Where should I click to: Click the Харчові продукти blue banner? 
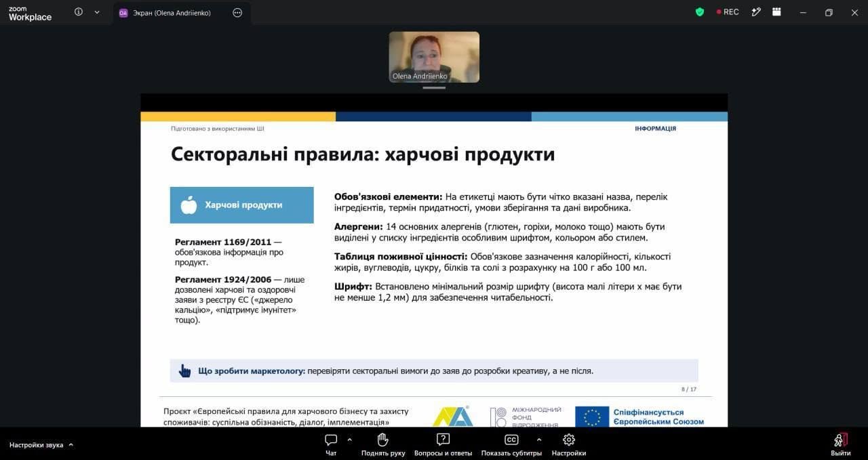(242, 205)
